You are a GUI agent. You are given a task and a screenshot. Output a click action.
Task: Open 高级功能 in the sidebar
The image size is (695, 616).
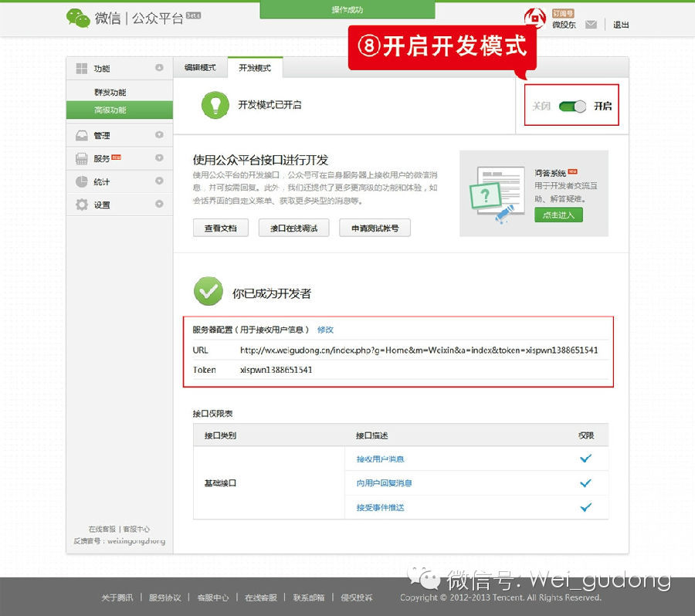(x=119, y=110)
